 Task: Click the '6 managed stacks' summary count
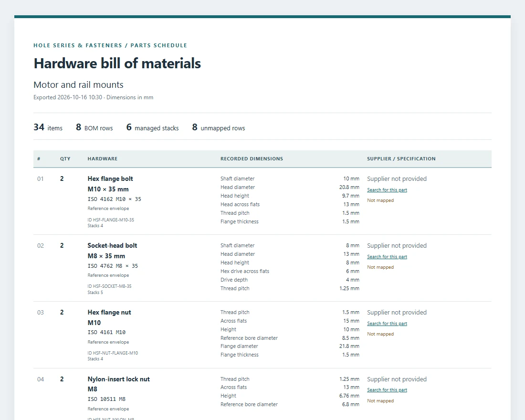pyautogui.click(x=152, y=127)
